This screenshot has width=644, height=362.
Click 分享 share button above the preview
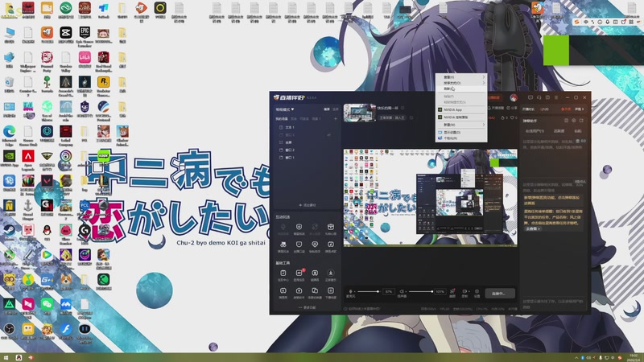(512, 108)
